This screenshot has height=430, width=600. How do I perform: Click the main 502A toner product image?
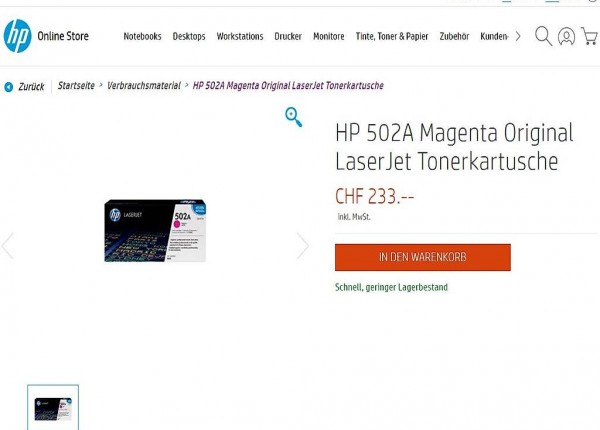155,231
